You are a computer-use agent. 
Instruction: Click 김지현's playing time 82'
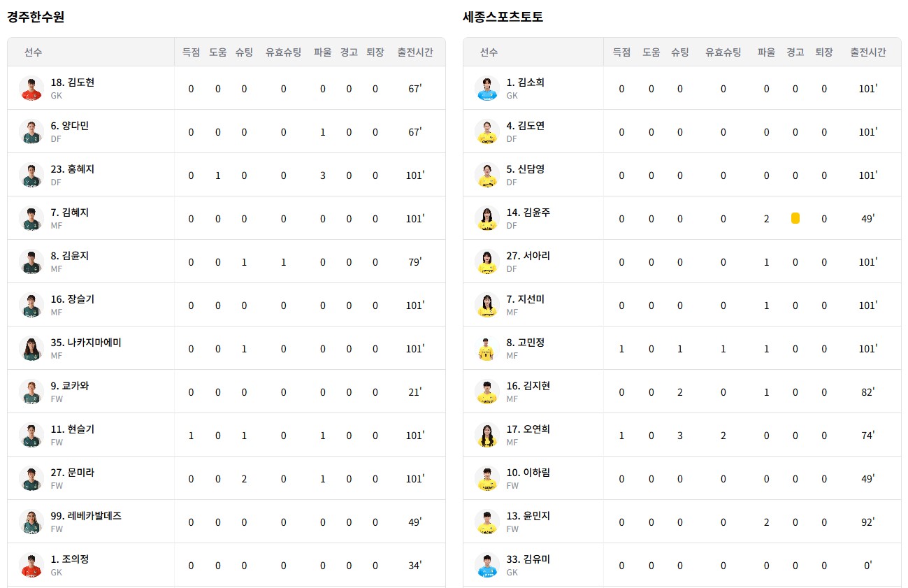pos(868,392)
